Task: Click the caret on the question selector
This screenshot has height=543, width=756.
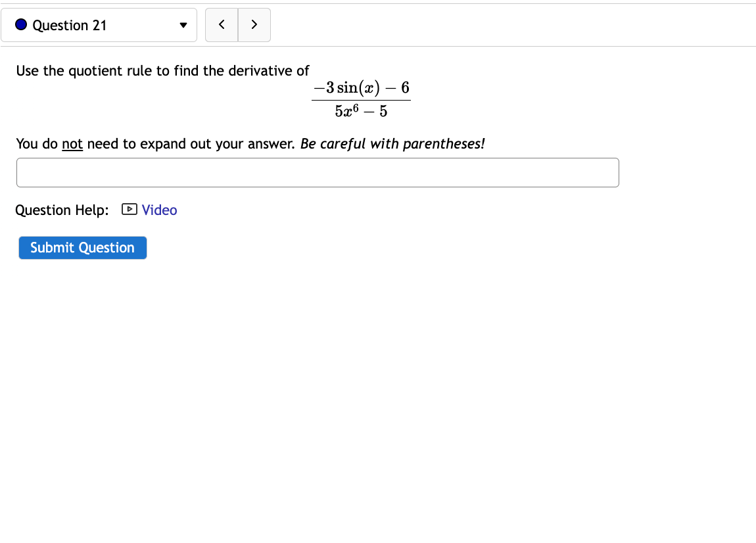Action: tap(183, 25)
